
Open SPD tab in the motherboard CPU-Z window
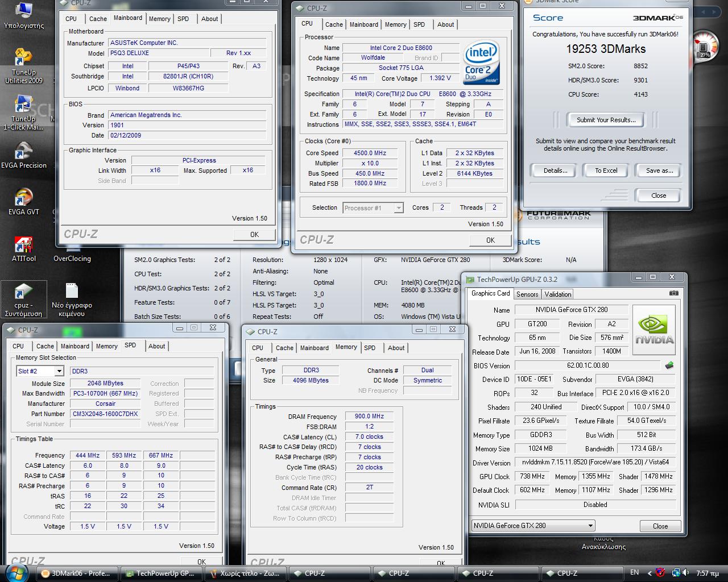[x=183, y=19]
